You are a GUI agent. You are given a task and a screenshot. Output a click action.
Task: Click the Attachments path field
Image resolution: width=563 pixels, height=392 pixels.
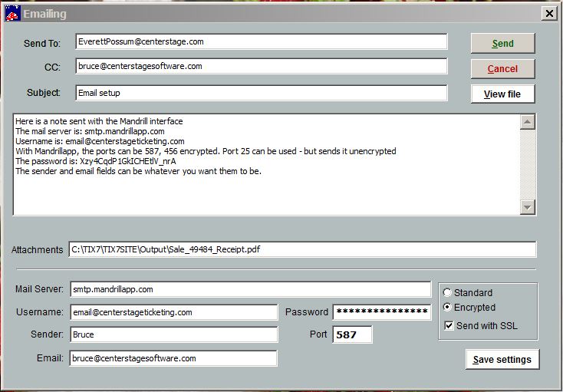(x=302, y=249)
